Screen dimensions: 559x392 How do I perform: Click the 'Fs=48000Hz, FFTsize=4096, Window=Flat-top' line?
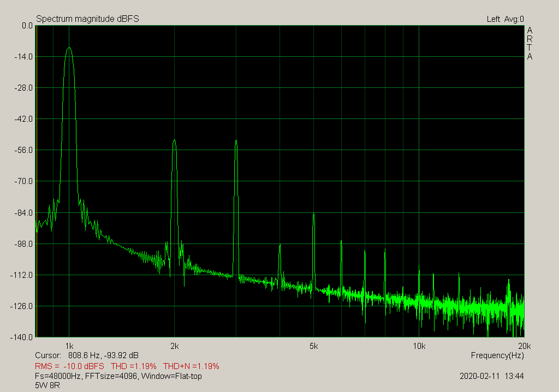(x=118, y=376)
